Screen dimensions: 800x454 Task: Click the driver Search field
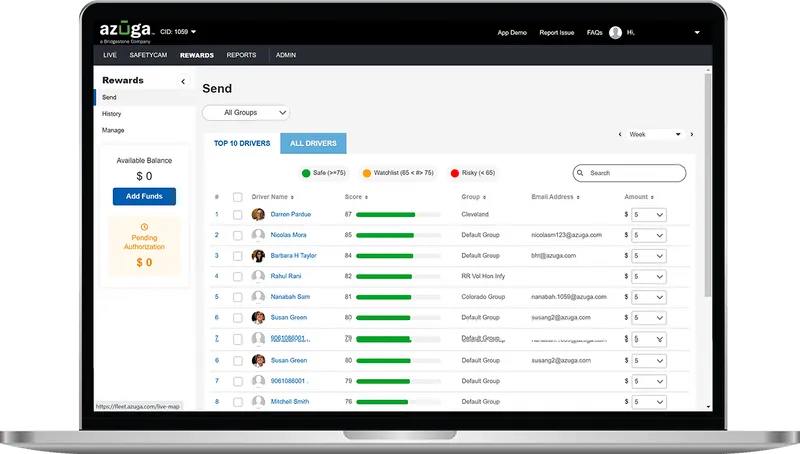click(630, 173)
